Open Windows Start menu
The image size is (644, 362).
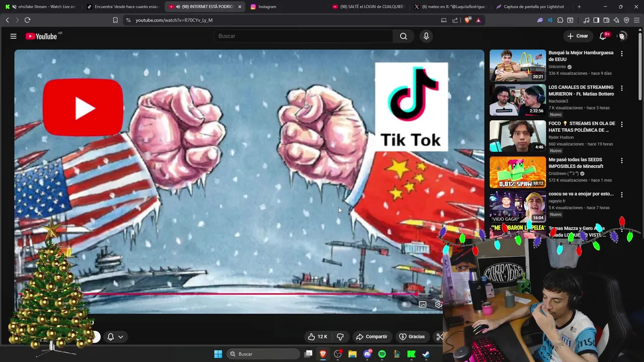pyautogui.click(x=218, y=354)
